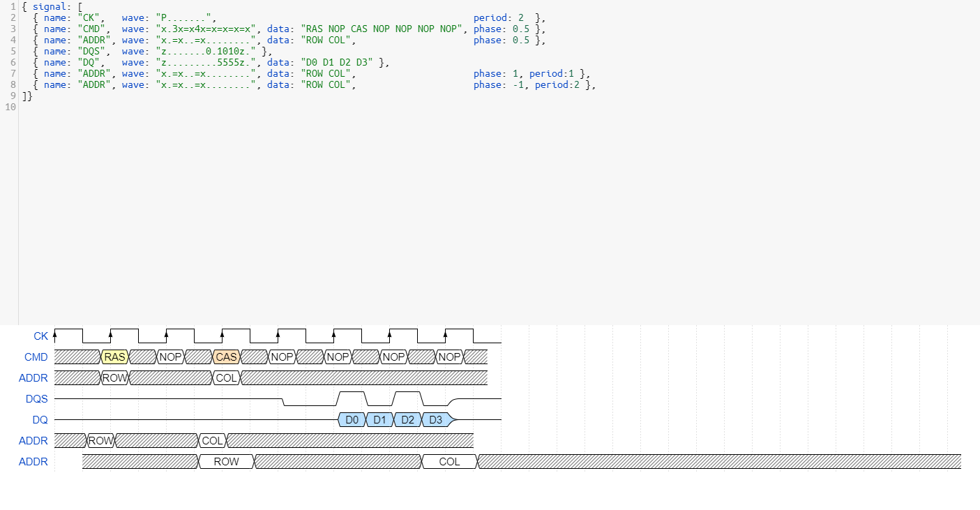Click the D0 data box in DQ row
Viewport: 980px width, 510px height.
click(x=352, y=420)
